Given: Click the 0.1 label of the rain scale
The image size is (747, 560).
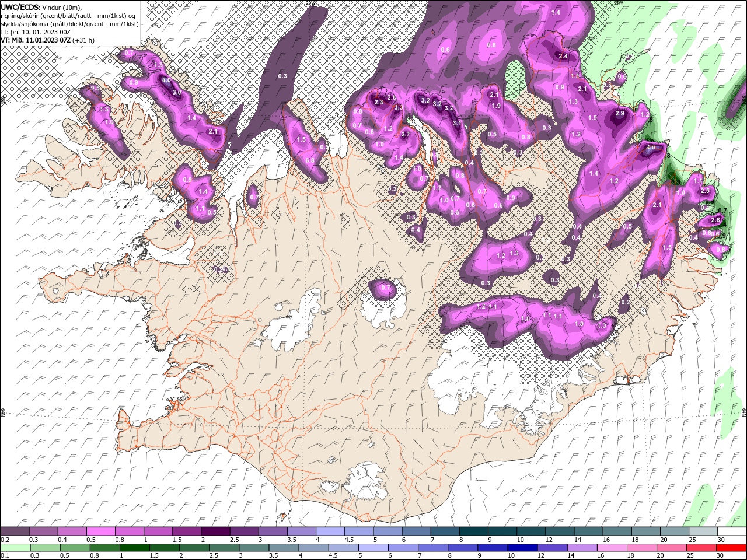Looking at the screenshot, I should 5,556.
